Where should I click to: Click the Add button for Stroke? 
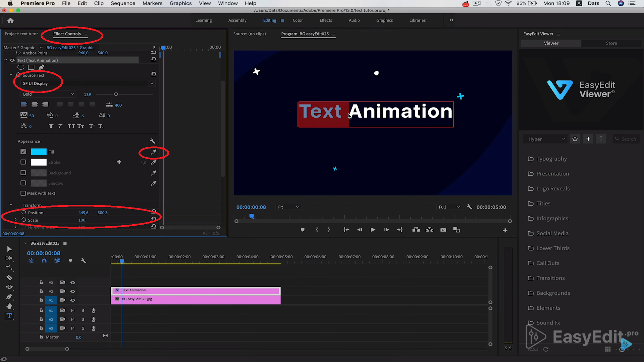[x=119, y=162]
